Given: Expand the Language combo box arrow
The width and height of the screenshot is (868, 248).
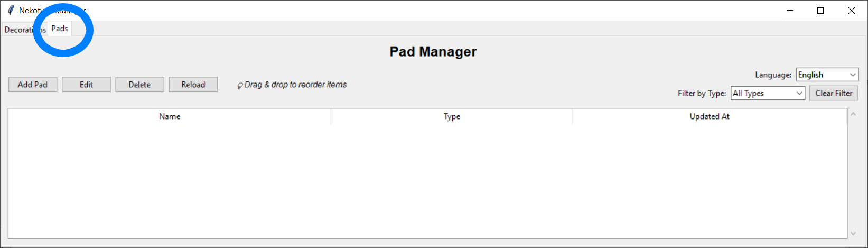Looking at the screenshot, I should (x=853, y=75).
